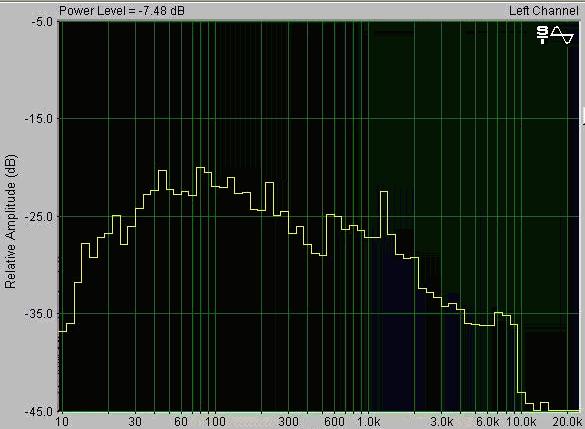Click the -15.0 amplitude axis label
The width and height of the screenshot is (585, 429).
(x=39, y=119)
